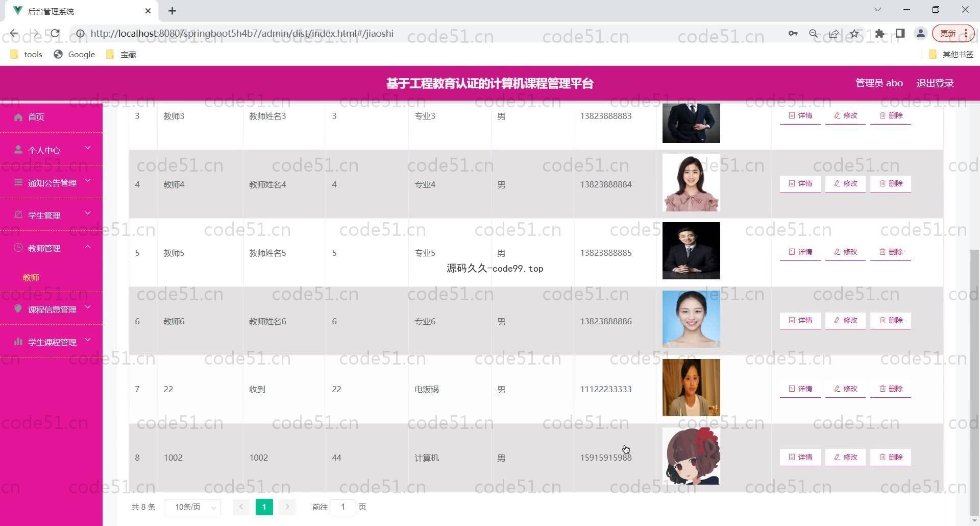Click the photo thumbnail of 教师6
The width and height of the screenshot is (980, 526).
(x=691, y=319)
